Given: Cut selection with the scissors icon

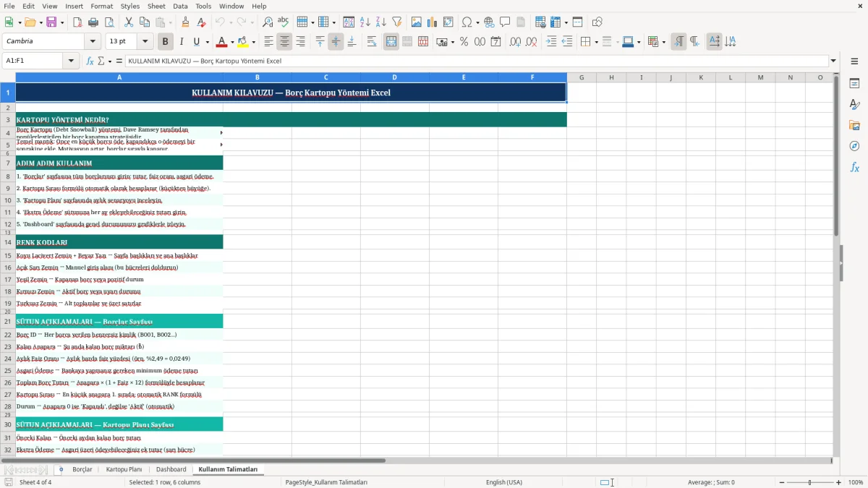Looking at the screenshot, I should pyautogui.click(x=129, y=22).
